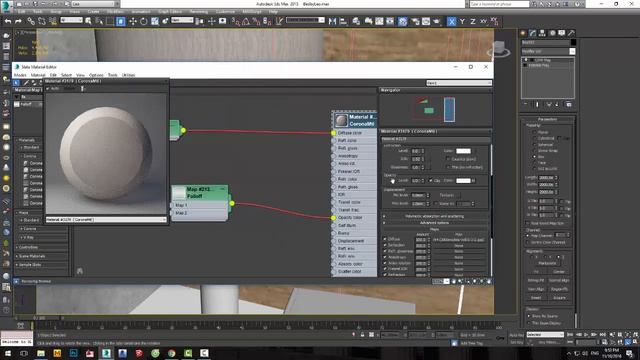
Task: Click the Manipulate button in Alignment
Action: click(547, 263)
